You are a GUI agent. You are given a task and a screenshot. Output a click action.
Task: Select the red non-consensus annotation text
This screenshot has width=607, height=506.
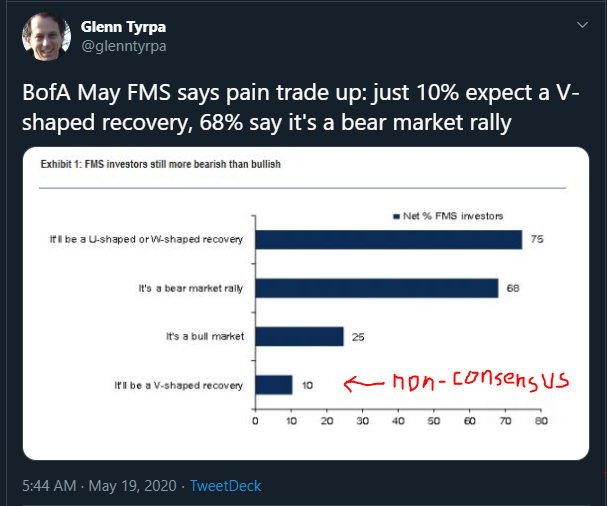click(x=481, y=380)
